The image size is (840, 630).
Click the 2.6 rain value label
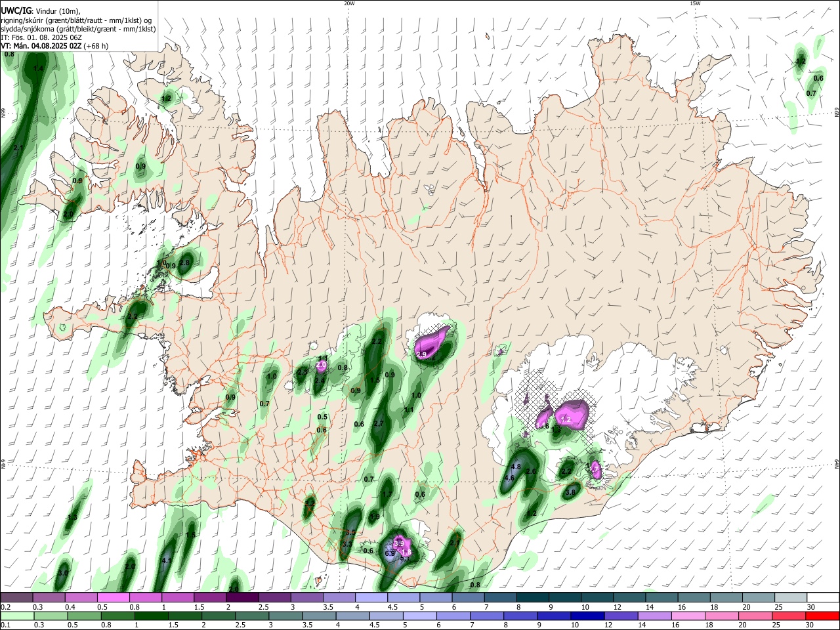point(532,471)
